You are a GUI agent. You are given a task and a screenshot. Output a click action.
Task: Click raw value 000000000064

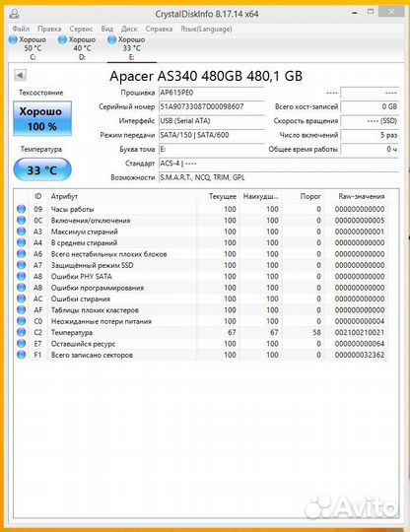point(360,344)
